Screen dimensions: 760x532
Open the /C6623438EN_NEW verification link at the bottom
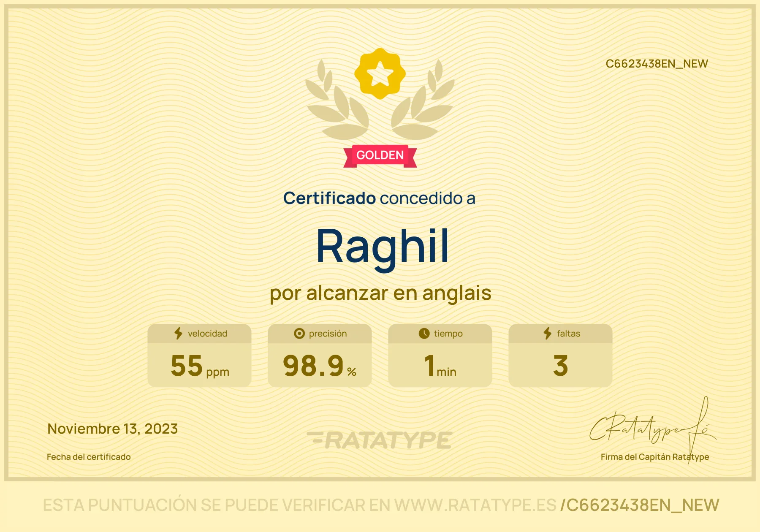pos(640,505)
